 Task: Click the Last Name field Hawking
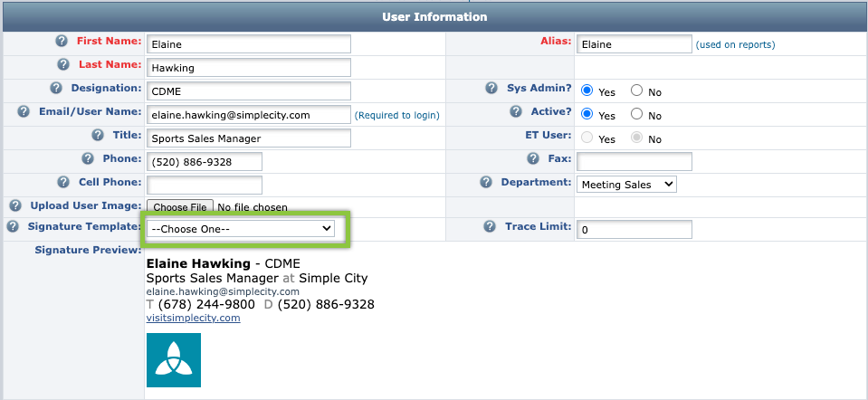pyautogui.click(x=249, y=68)
